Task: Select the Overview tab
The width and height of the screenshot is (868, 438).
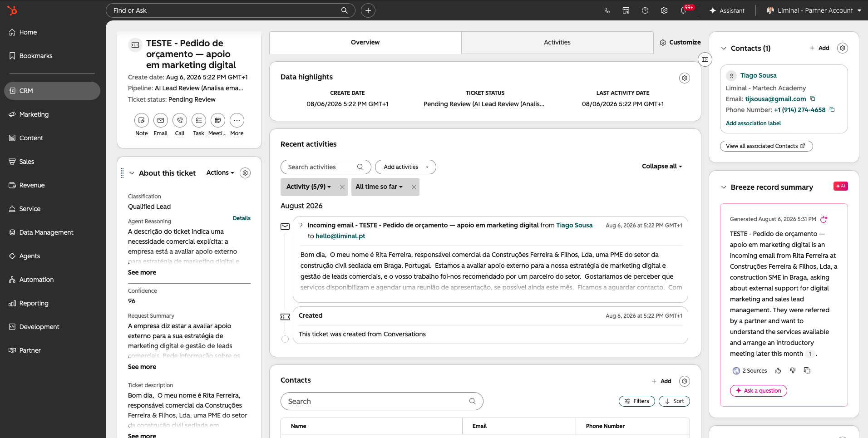Action: pyautogui.click(x=365, y=42)
